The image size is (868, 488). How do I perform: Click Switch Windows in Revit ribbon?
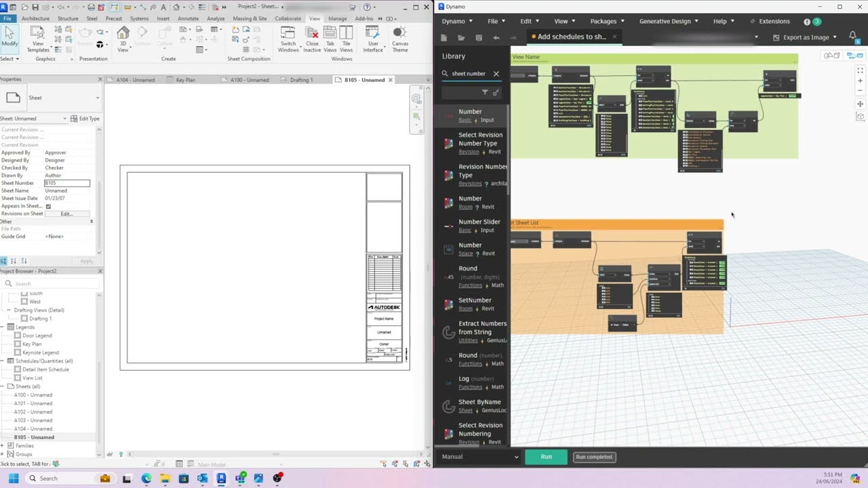[288, 39]
